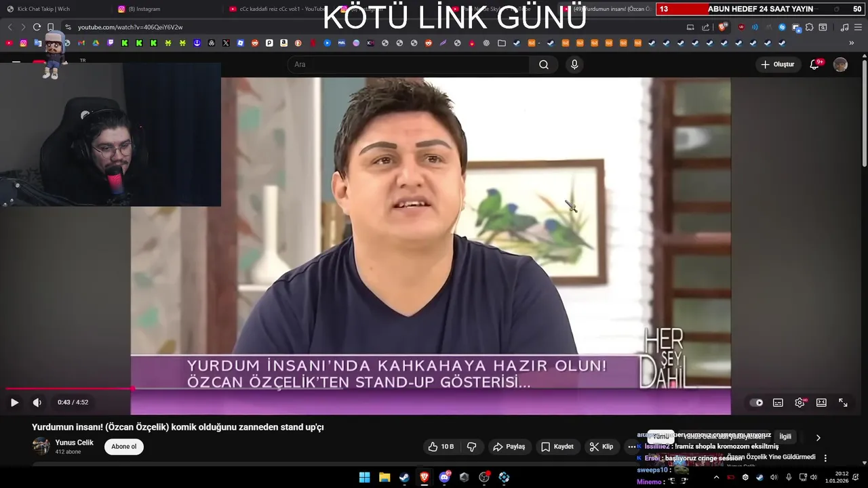Open File Explorer from the taskbar
The width and height of the screenshot is (868, 488).
tap(384, 477)
